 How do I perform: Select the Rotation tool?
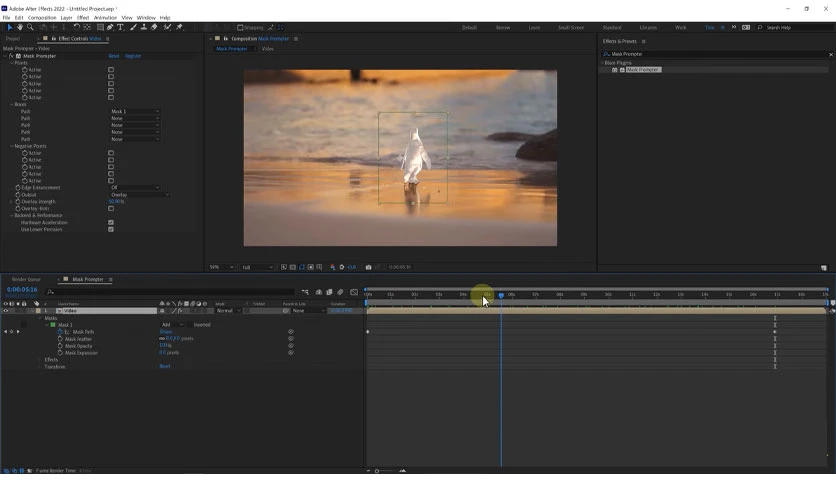point(77,27)
